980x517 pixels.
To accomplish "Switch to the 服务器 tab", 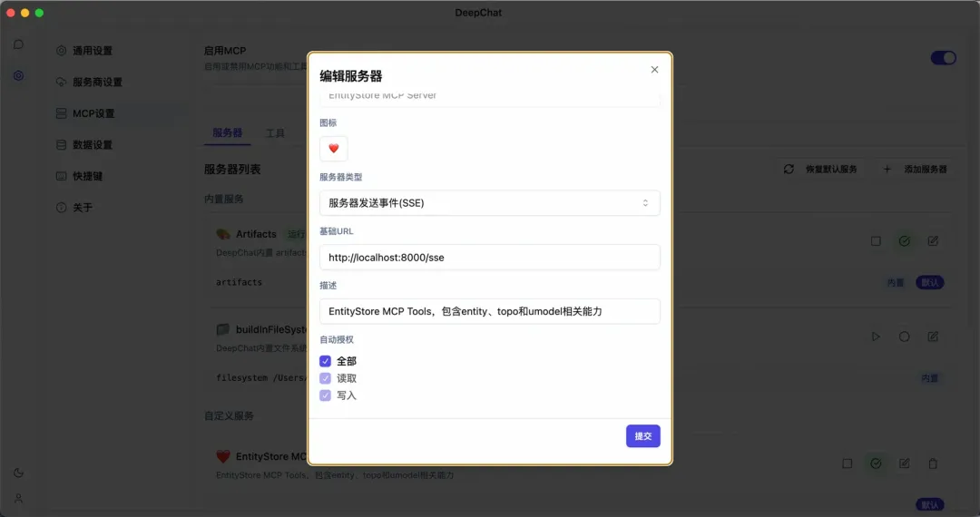I will click(x=227, y=132).
